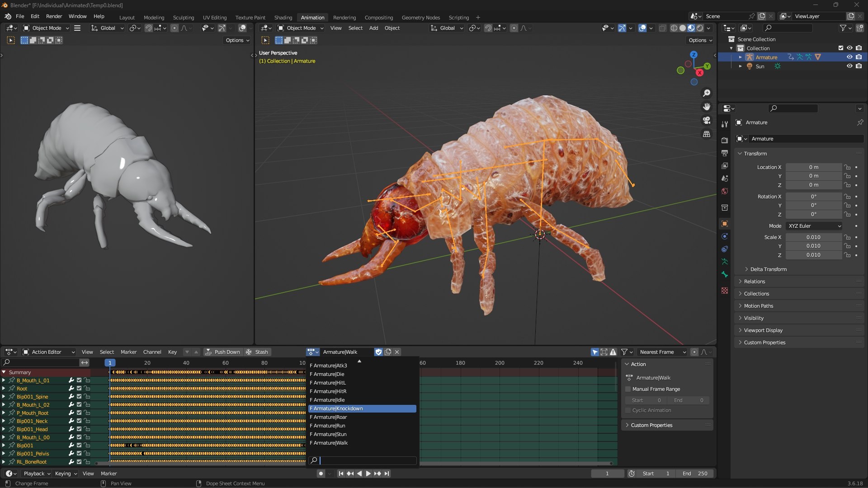The height and width of the screenshot is (488, 868).
Task: Click the Push Down button
Action: (x=223, y=352)
